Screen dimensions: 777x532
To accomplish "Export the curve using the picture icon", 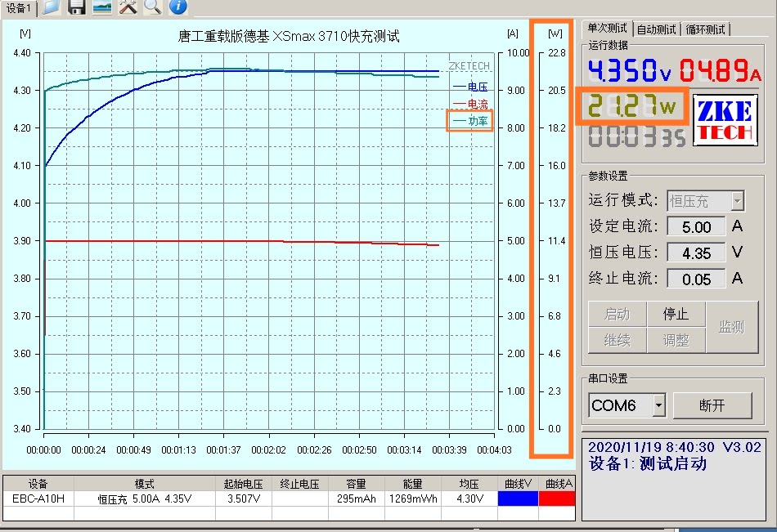I will point(102,7).
